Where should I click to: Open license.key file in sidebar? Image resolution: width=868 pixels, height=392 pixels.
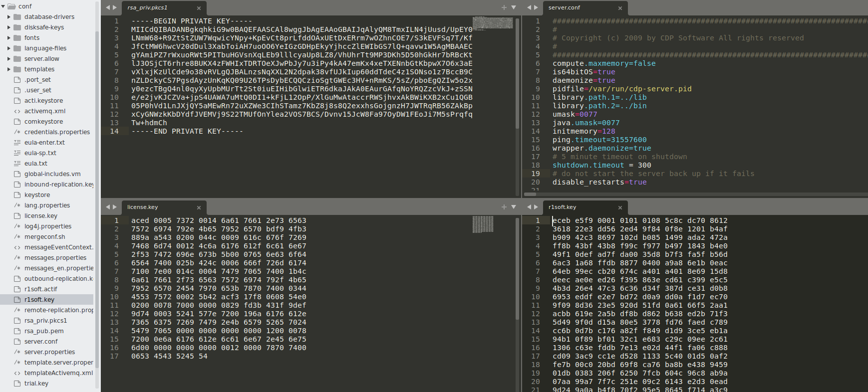coord(41,216)
